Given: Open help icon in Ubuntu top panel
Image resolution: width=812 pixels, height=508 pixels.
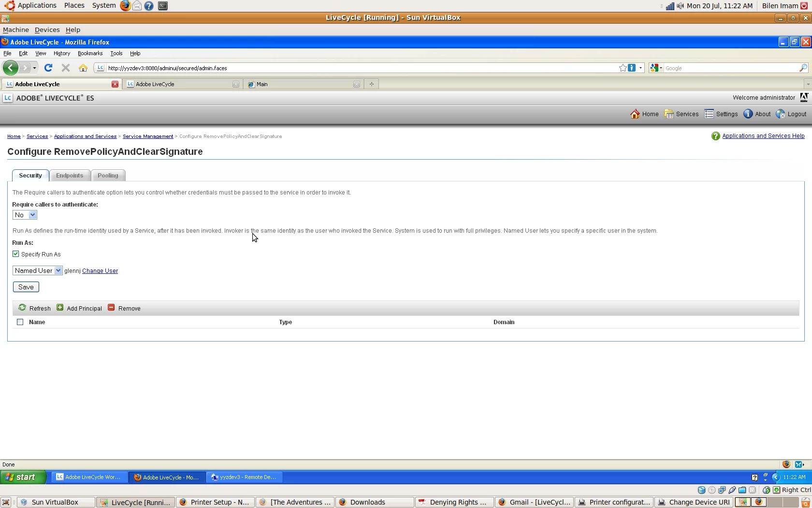Looking at the screenshot, I should (149, 6).
